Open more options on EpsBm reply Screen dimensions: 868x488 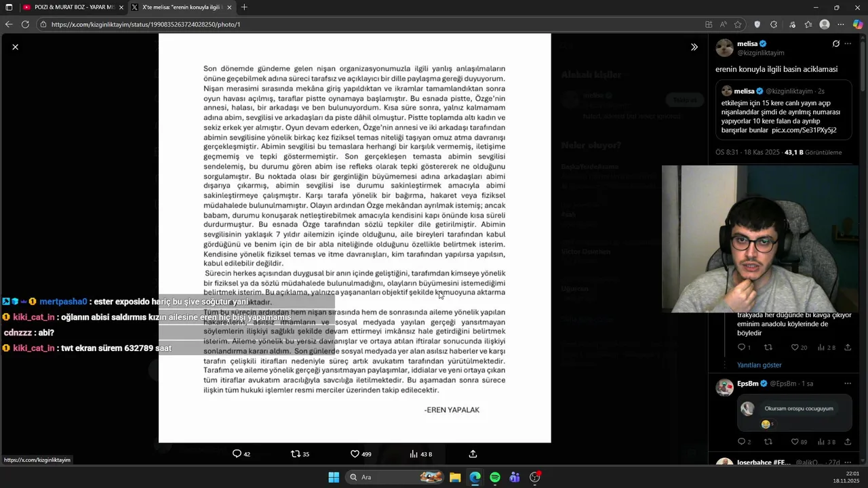(x=848, y=384)
